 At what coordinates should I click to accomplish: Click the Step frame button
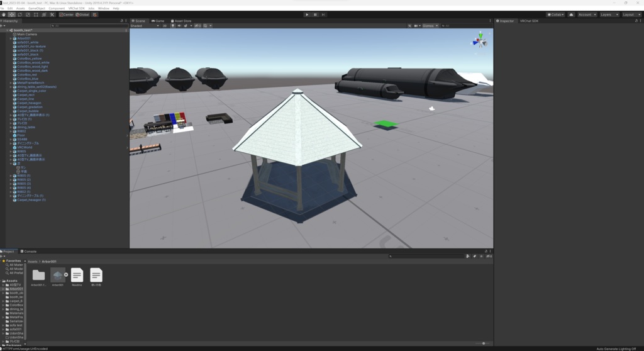[x=323, y=14]
